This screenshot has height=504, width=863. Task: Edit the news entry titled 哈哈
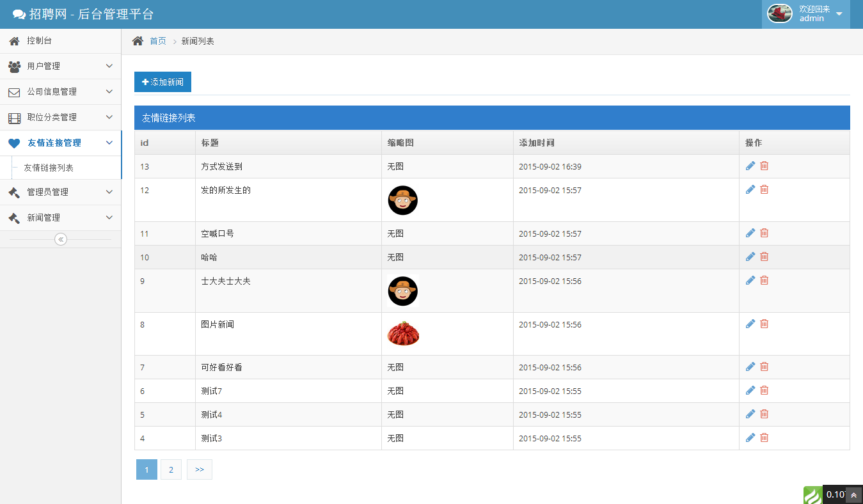[x=750, y=257]
